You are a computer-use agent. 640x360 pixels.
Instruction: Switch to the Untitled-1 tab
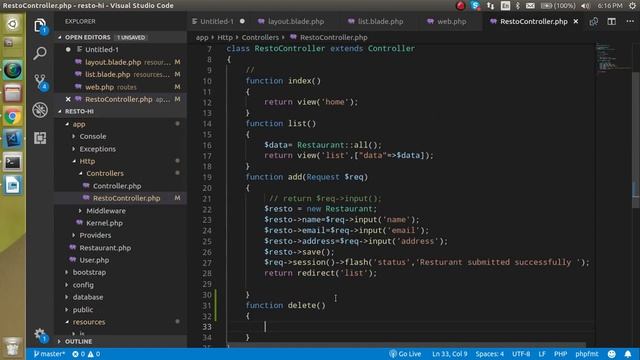[x=218, y=21]
